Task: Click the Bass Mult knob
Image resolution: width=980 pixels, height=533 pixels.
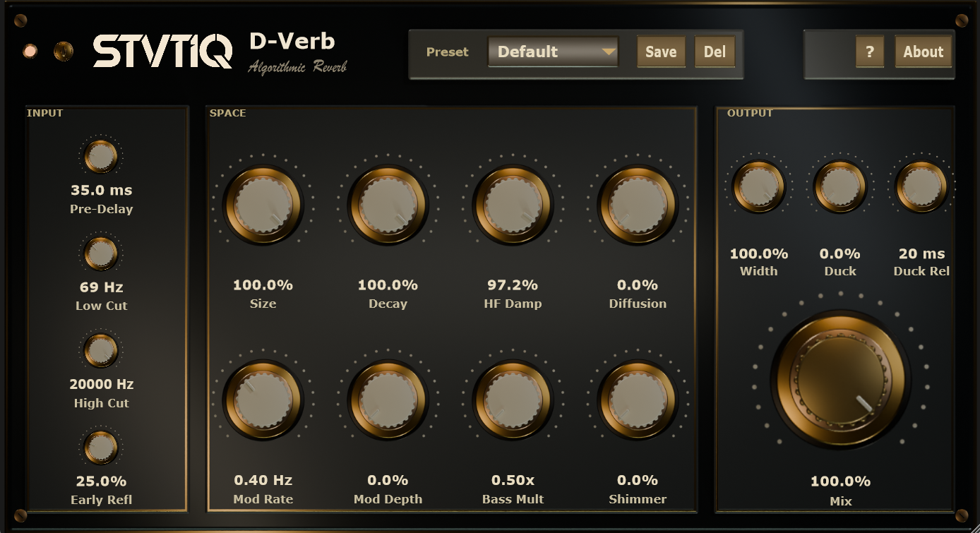Action: click(x=513, y=400)
